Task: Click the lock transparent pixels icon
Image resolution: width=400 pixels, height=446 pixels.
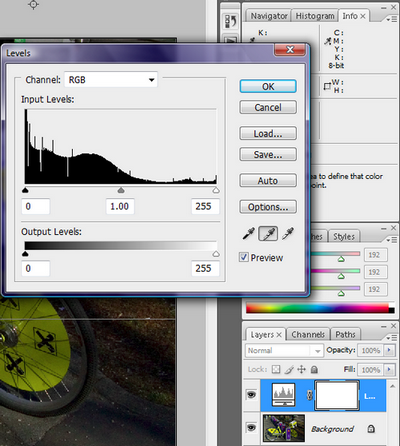Action: click(x=276, y=369)
